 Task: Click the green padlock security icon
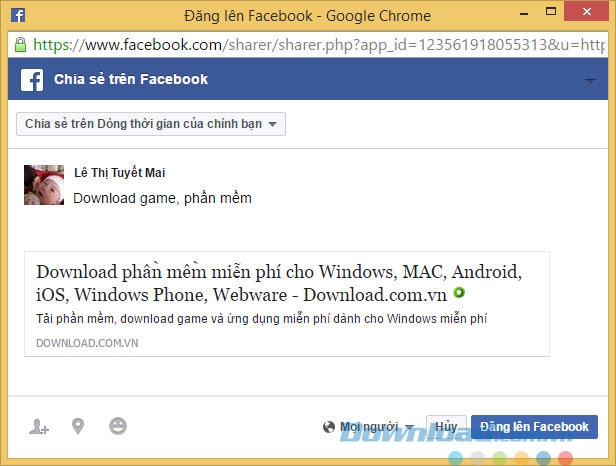coord(20,45)
